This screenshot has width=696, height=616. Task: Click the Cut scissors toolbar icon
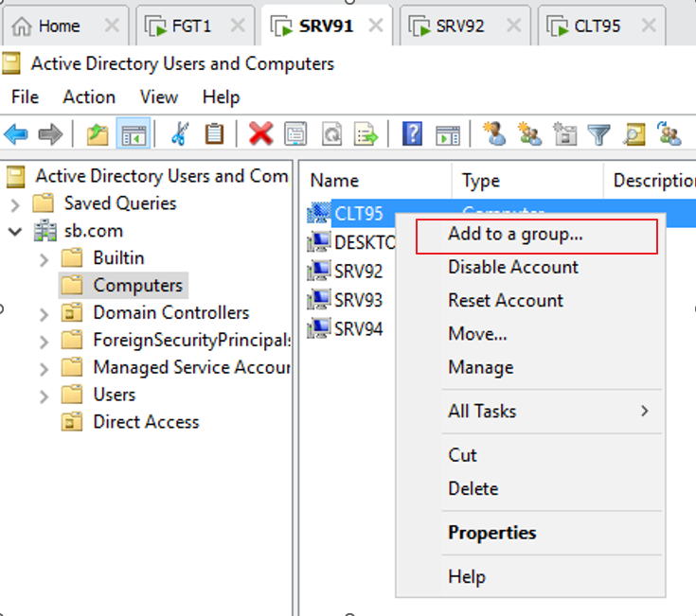point(179,134)
